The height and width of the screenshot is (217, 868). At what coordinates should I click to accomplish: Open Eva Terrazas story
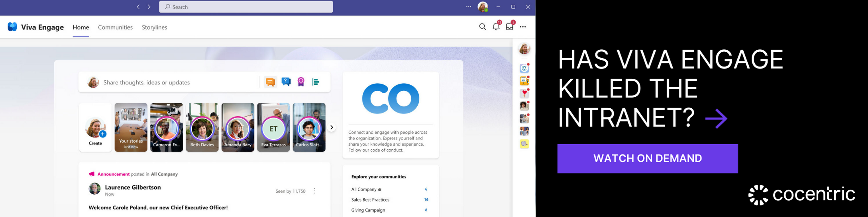tap(273, 127)
